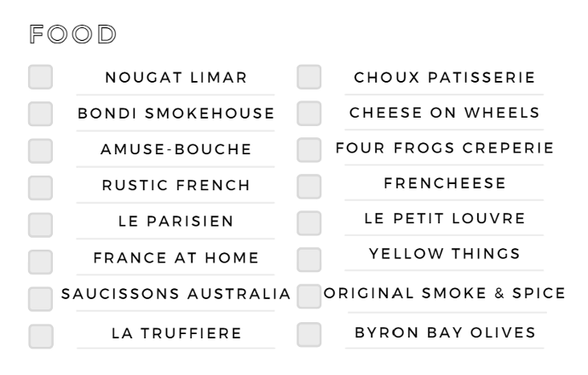Check the Choux Patisserie checkbox
The height and width of the screenshot is (375, 588).
click(309, 77)
